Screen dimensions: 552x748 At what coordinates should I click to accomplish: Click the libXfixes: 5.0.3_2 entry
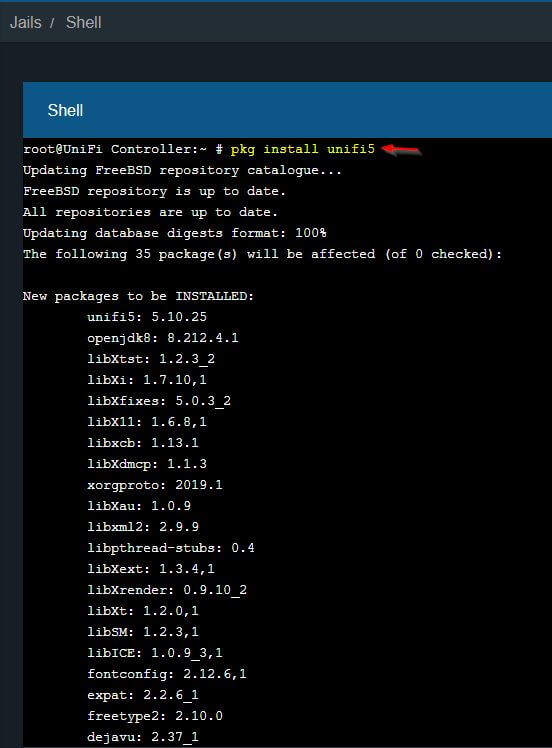coord(159,401)
